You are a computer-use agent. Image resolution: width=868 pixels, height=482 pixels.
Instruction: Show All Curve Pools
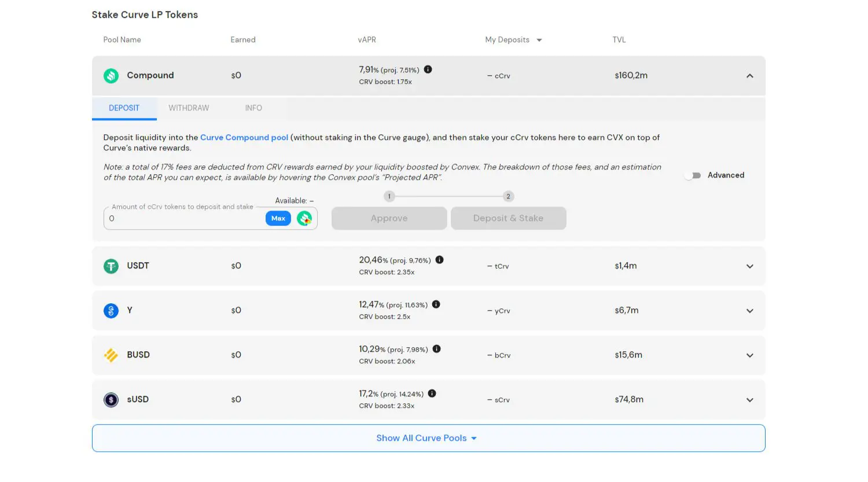tap(428, 438)
